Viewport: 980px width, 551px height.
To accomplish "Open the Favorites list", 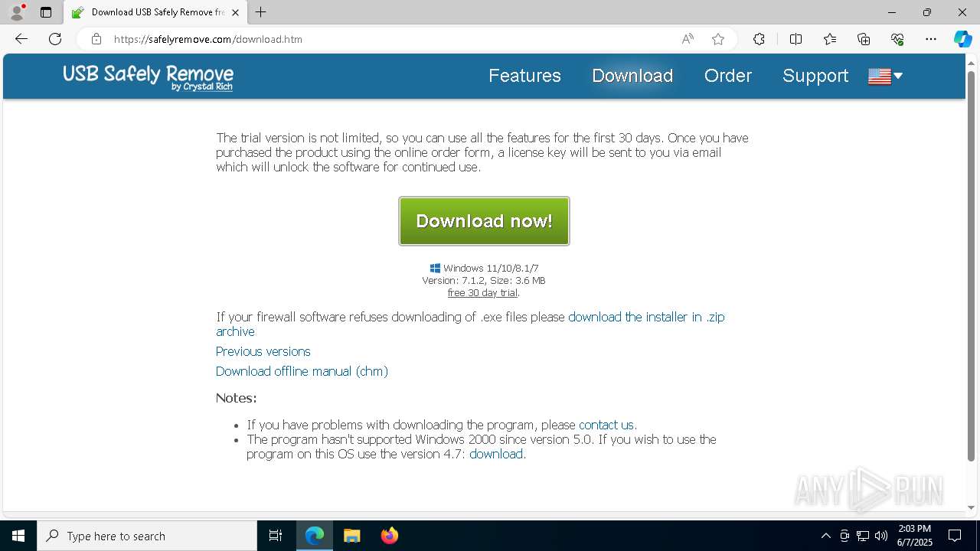I will (x=830, y=39).
